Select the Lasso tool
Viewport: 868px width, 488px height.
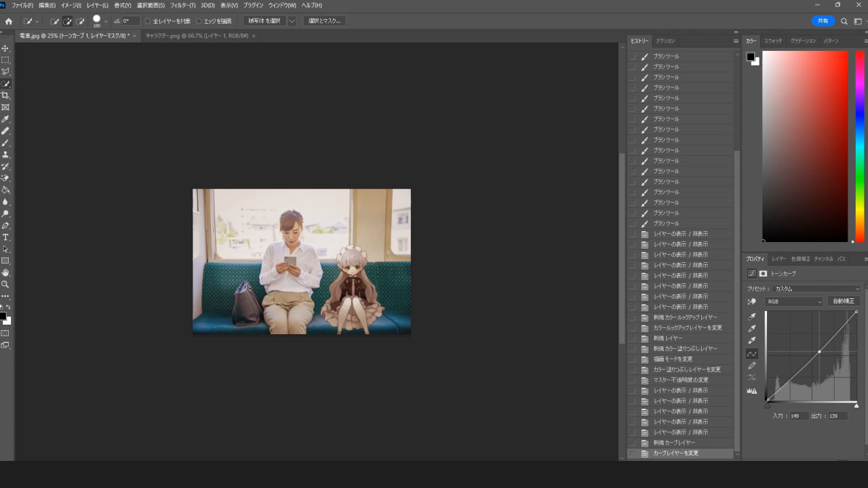5,72
